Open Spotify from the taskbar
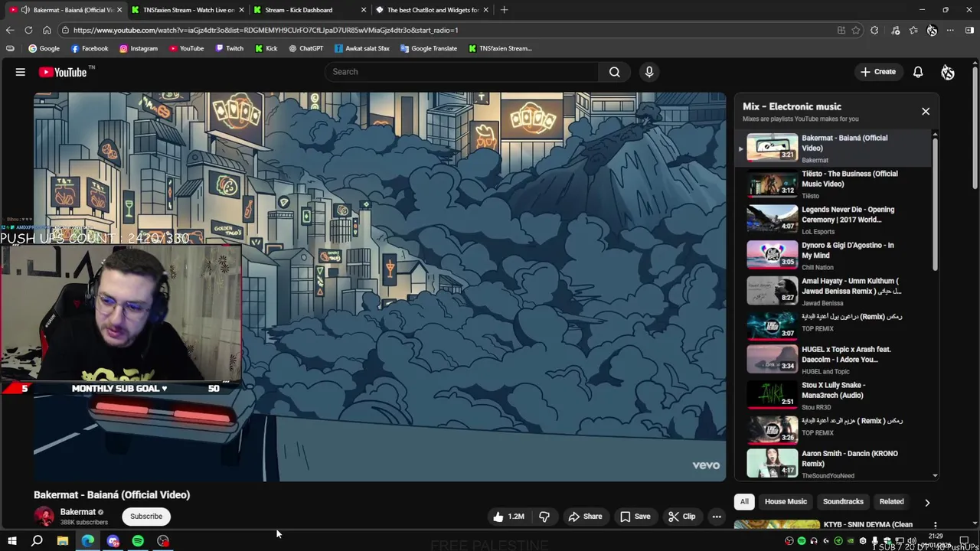 [138, 542]
